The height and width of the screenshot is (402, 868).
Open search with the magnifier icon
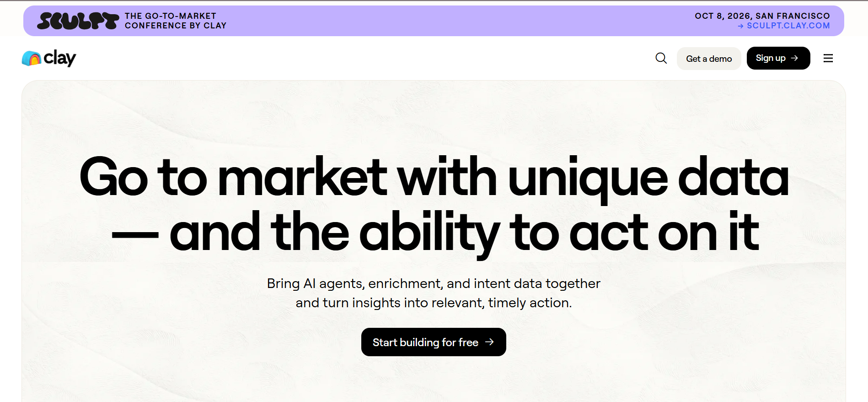(x=661, y=58)
